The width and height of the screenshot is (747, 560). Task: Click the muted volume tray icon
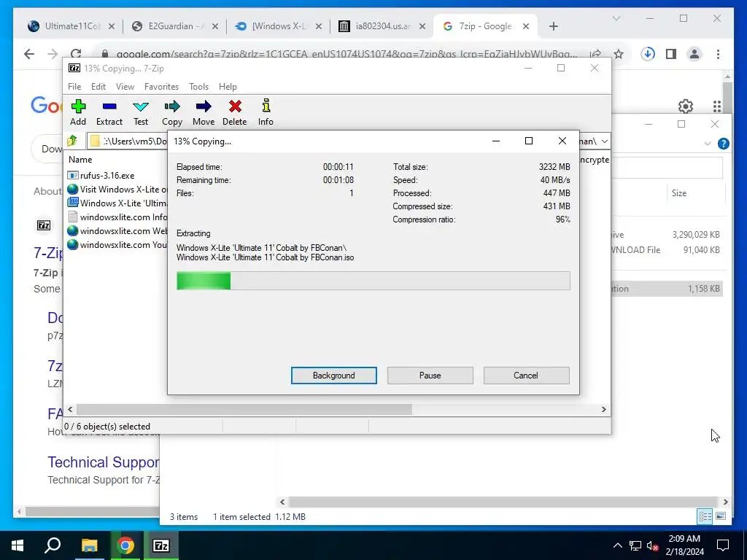point(652,545)
